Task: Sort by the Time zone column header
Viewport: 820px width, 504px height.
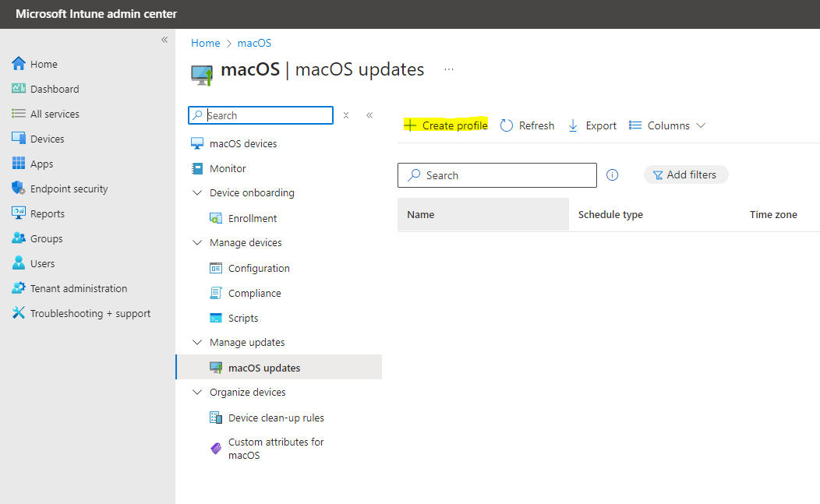Action: [x=773, y=214]
